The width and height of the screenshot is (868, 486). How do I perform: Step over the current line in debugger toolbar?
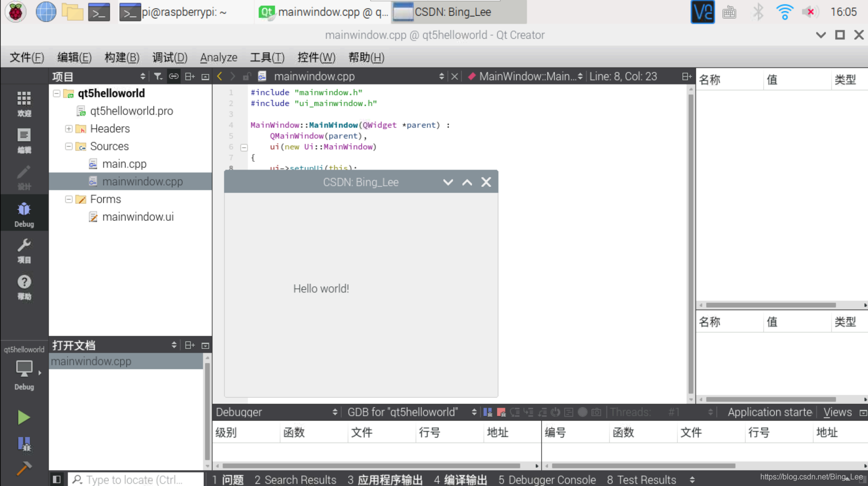click(x=515, y=412)
